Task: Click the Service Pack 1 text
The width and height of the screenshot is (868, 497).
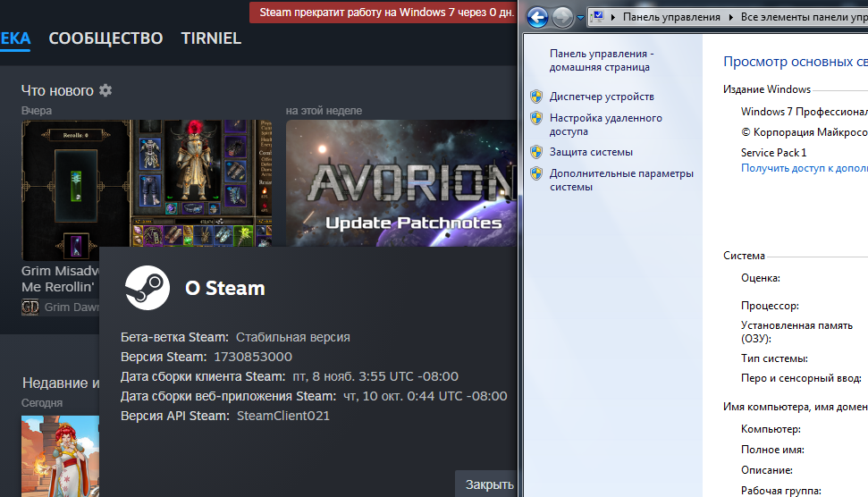Action: 773,152
